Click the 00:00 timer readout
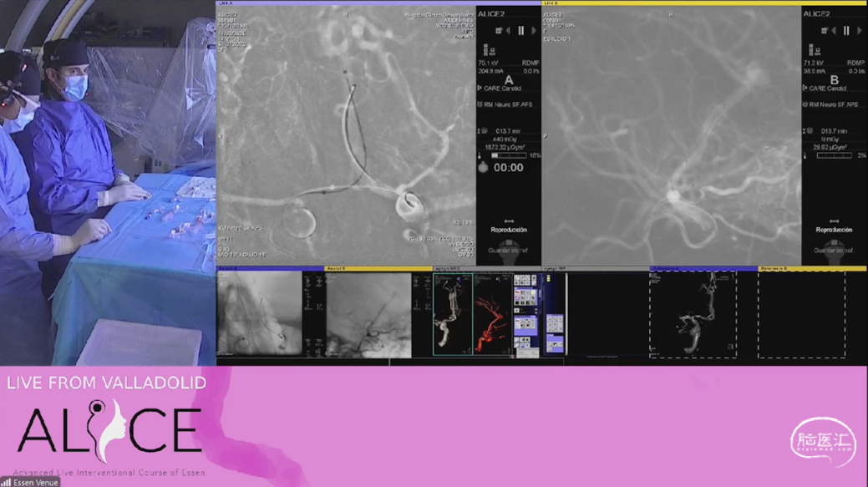868x487 pixels. (508, 168)
